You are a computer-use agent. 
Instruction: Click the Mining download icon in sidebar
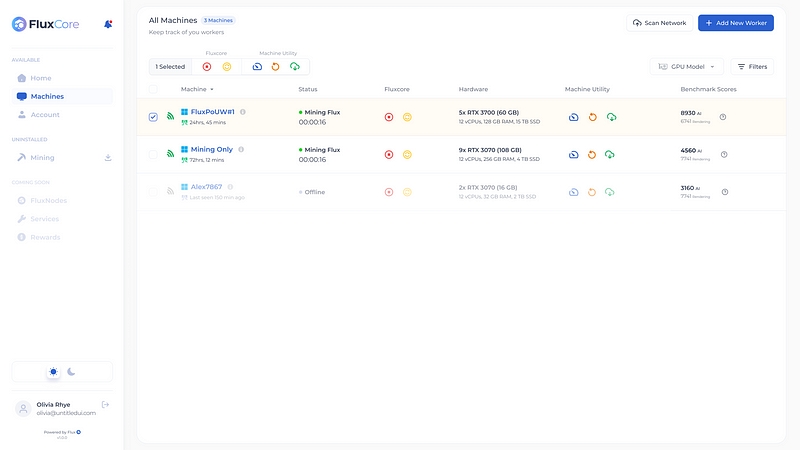tap(108, 158)
